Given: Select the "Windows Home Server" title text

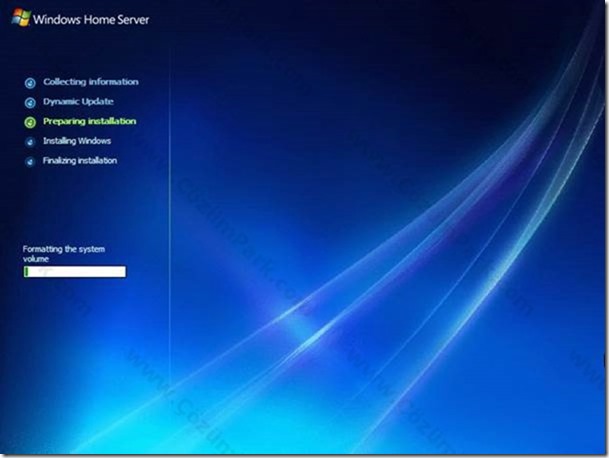Looking at the screenshot, I should tap(91, 19).
